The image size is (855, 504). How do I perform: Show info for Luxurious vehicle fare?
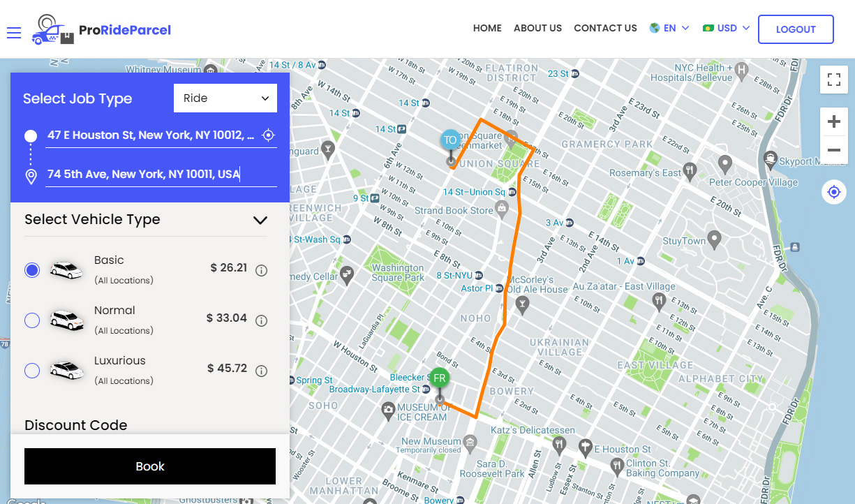(x=262, y=371)
